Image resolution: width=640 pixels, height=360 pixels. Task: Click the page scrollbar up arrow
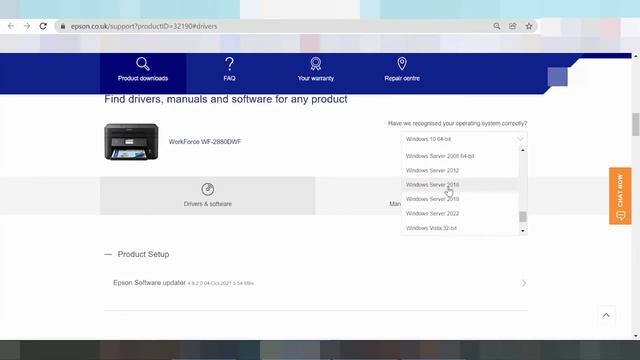(x=636, y=56)
